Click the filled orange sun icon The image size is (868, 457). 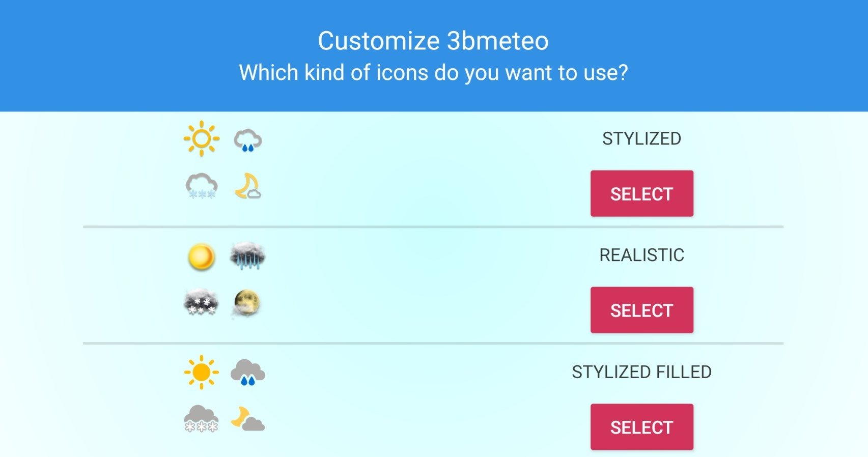pos(202,372)
